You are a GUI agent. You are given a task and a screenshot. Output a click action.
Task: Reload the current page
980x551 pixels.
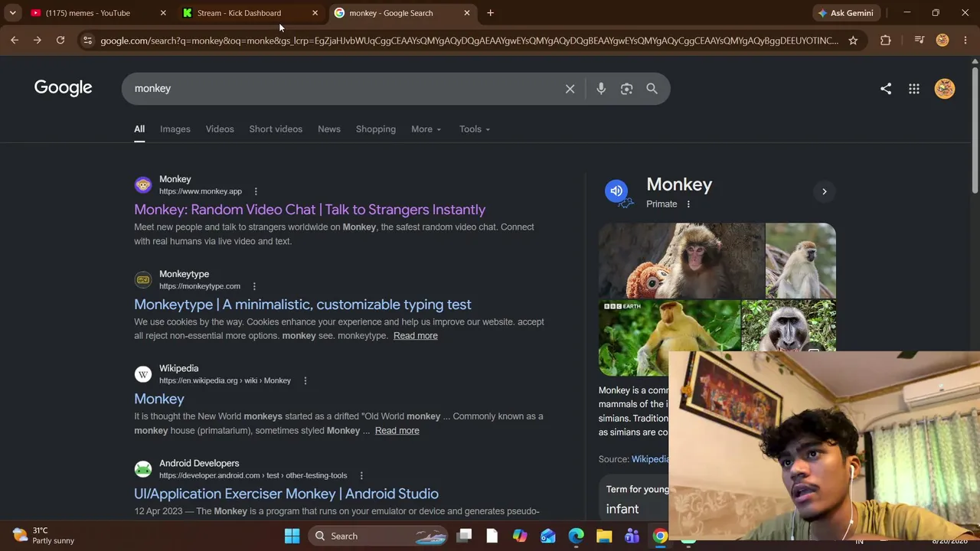pos(60,41)
